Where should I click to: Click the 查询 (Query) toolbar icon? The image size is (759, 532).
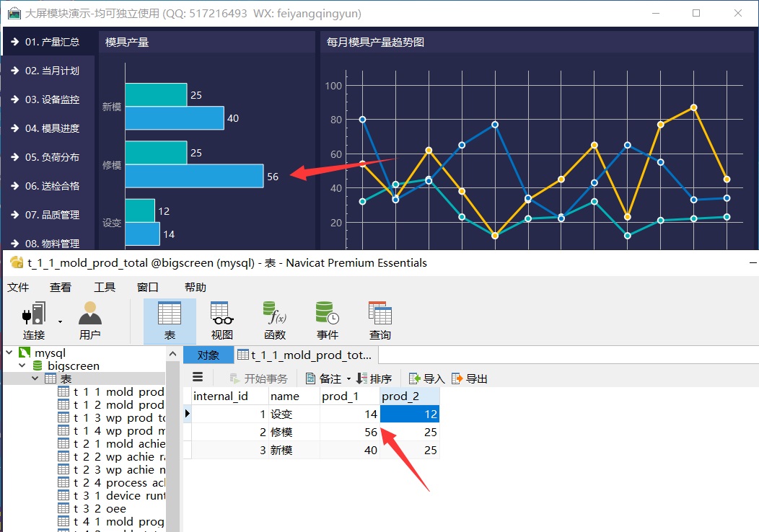(380, 320)
